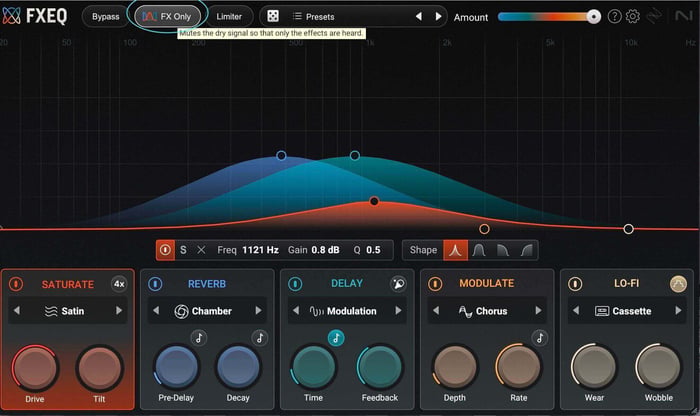Toggle the Lo-Fi module power button
This screenshot has height=416, width=700.
[575, 284]
